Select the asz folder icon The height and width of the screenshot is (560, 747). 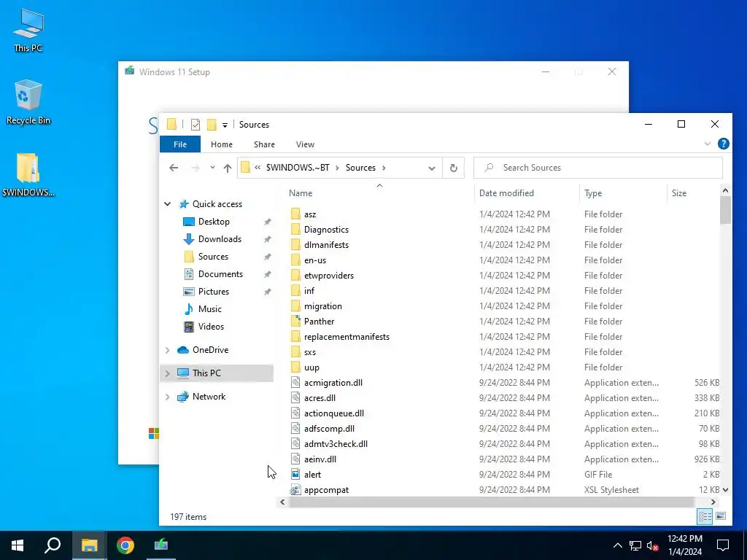(295, 214)
